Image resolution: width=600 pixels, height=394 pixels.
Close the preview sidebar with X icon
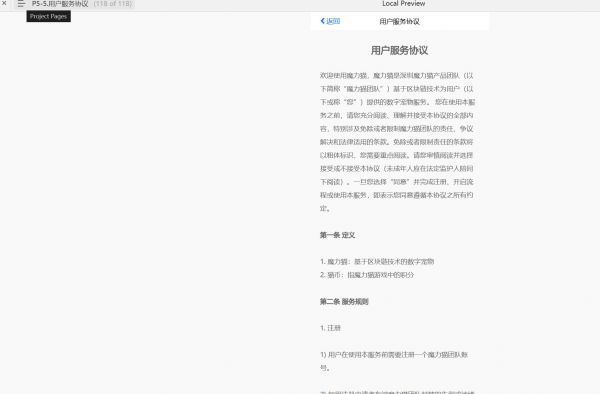[x=4, y=3]
